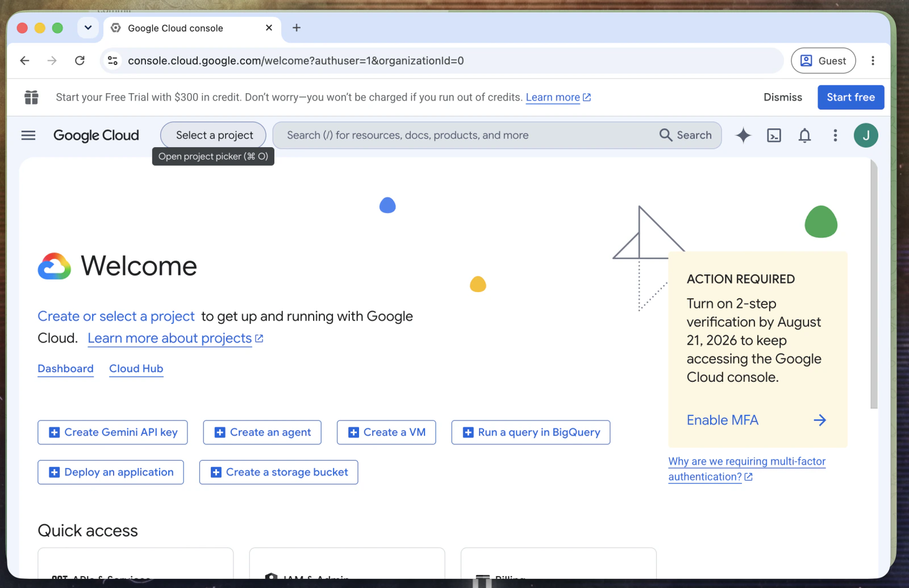This screenshot has width=909, height=588.
Task: Open the notifications bell
Action: coord(804,135)
